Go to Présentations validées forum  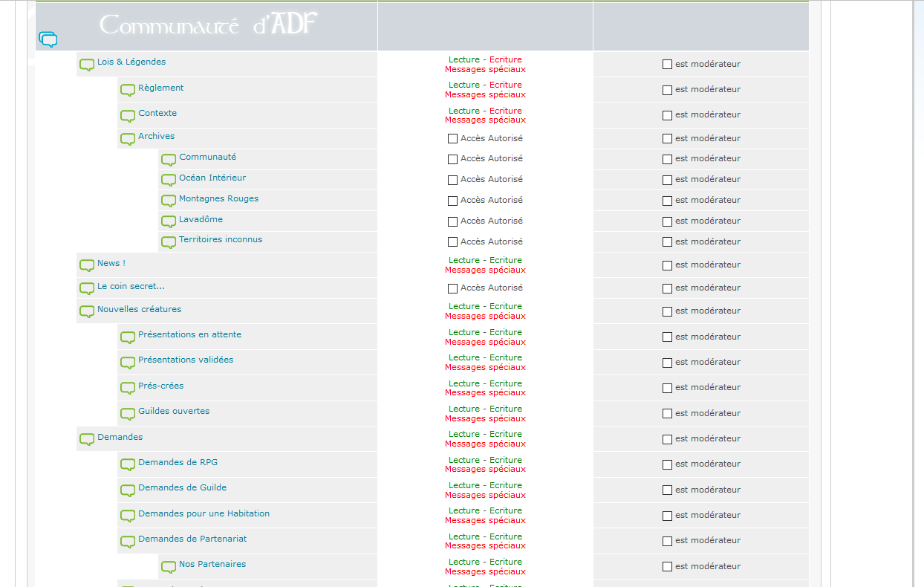[186, 360]
